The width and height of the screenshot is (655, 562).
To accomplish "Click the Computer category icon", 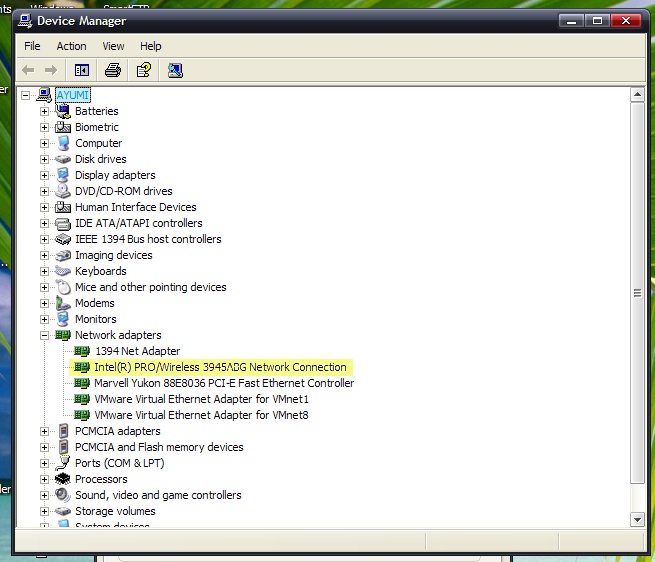I will (63, 143).
